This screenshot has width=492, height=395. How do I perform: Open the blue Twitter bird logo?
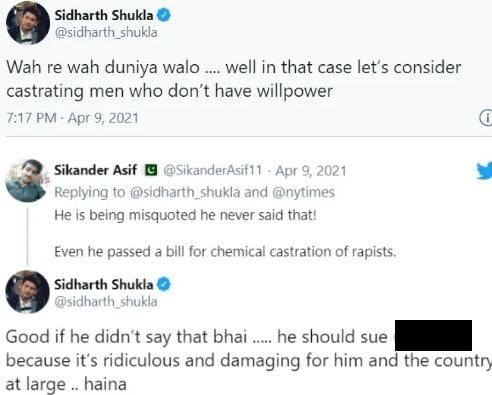click(484, 171)
